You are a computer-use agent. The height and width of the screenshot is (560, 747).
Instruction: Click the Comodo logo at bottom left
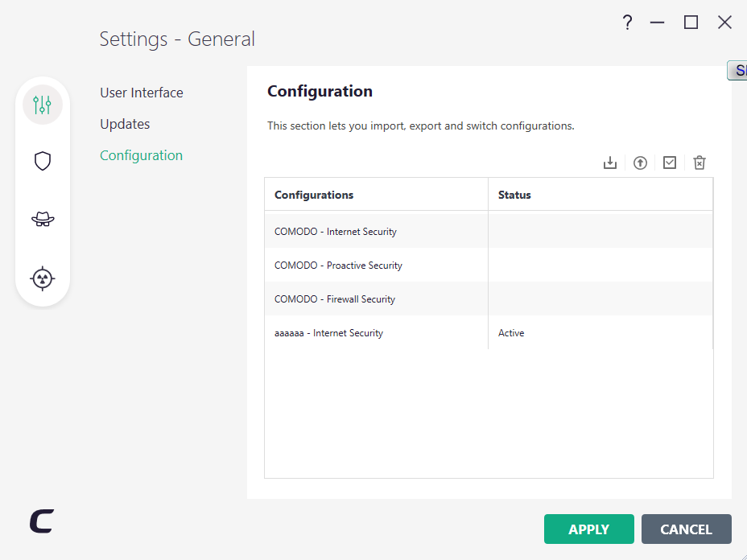pyautogui.click(x=42, y=521)
